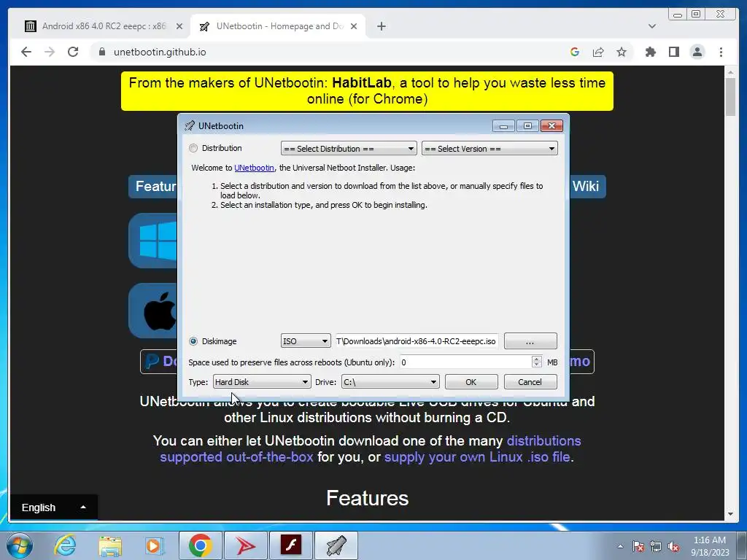The width and height of the screenshot is (747, 560).
Task: Close the UNetbootin dialog
Action: click(x=551, y=125)
